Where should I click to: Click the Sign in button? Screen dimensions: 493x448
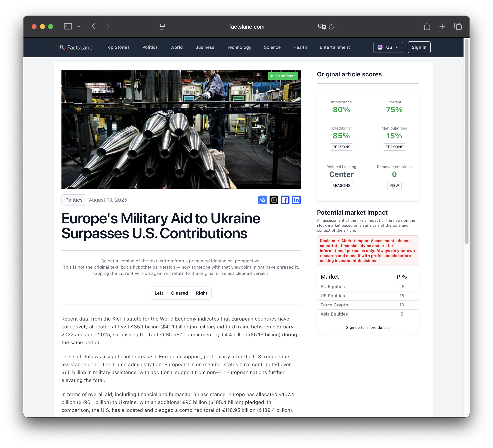(419, 47)
